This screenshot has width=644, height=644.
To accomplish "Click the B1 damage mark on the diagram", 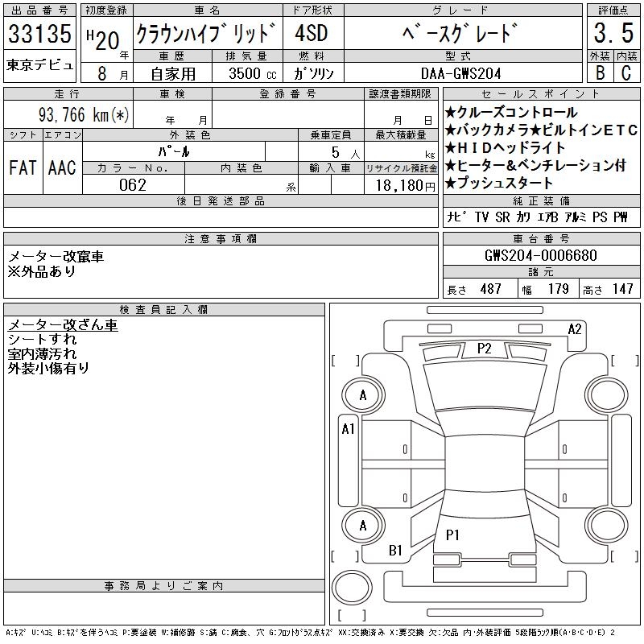I will tap(395, 551).
